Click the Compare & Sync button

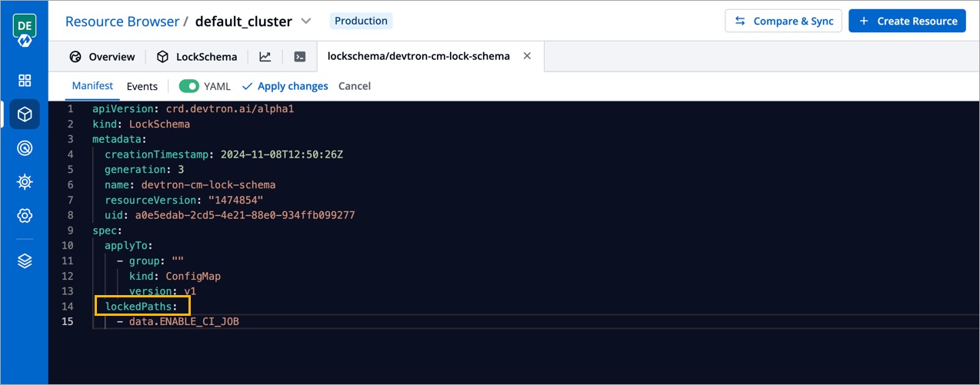tap(784, 22)
